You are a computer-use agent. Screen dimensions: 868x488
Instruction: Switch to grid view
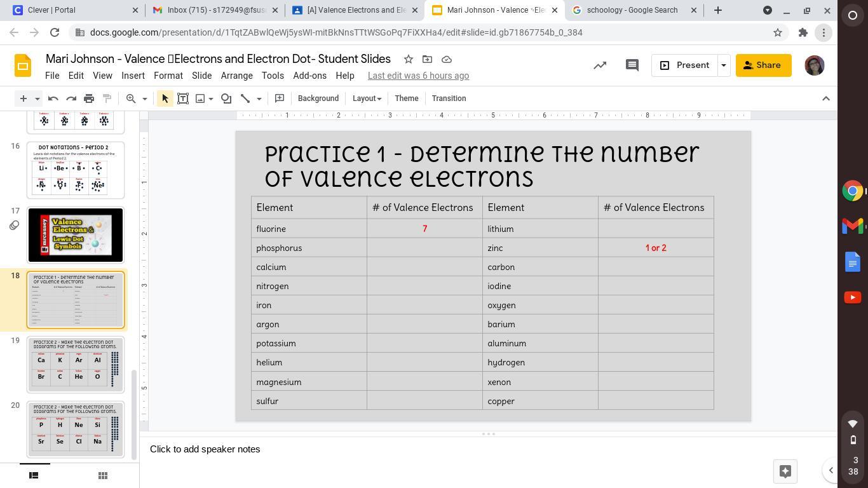[102, 475]
